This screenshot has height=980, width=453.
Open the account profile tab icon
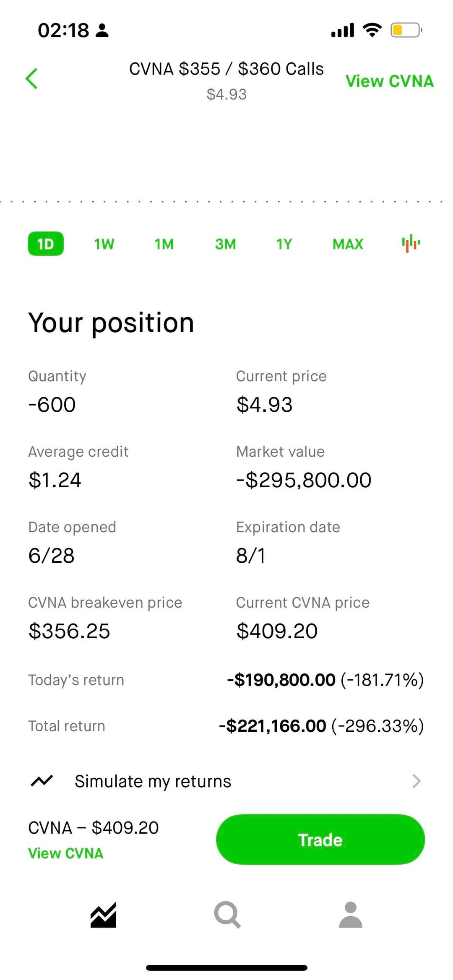[350, 914]
